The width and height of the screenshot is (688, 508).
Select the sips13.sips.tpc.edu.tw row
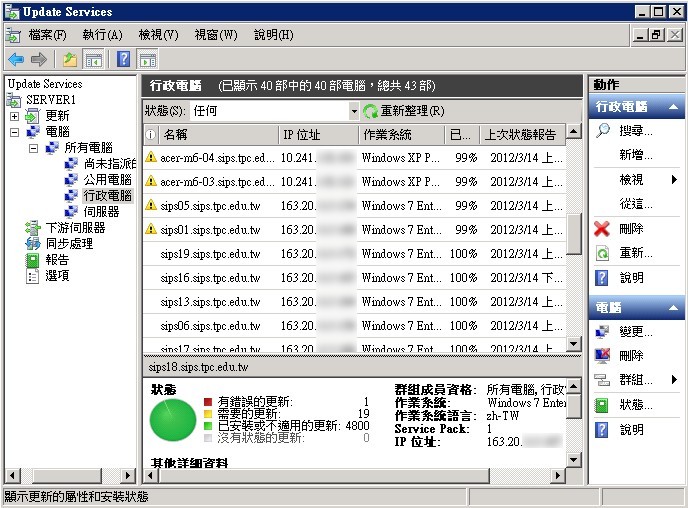coord(354,302)
